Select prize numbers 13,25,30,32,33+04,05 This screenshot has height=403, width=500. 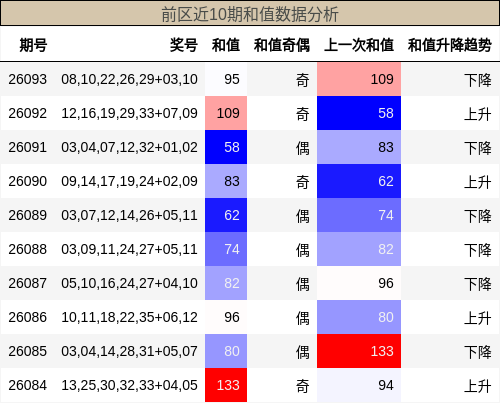pyautogui.click(x=129, y=385)
